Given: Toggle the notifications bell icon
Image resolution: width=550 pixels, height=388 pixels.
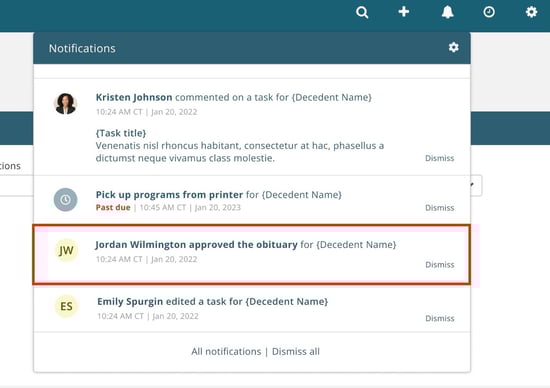Looking at the screenshot, I should pos(447,12).
